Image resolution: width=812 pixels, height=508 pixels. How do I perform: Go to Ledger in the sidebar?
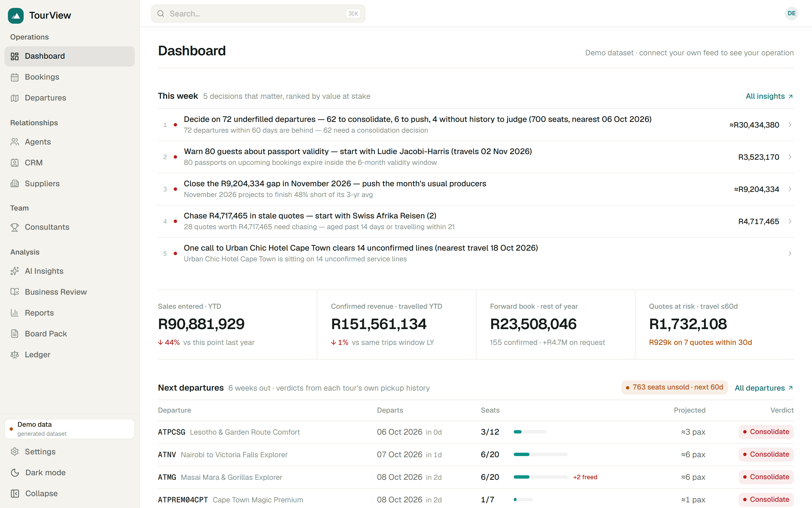click(69, 354)
